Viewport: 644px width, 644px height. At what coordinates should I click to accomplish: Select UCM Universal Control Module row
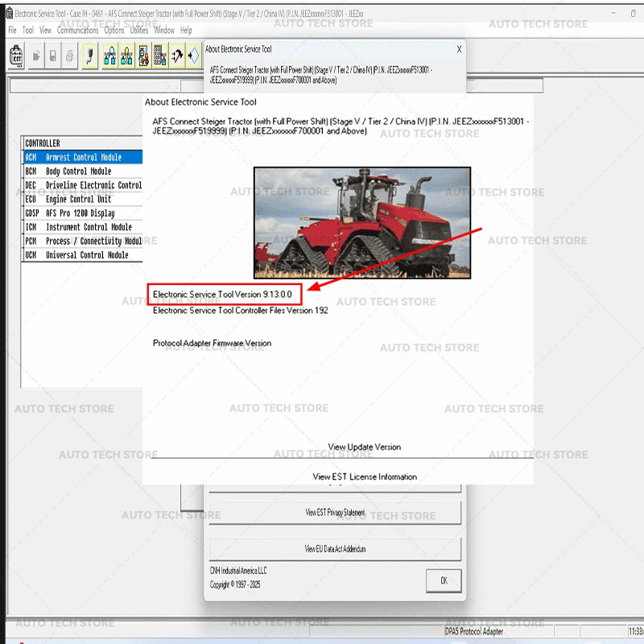pos(83,254)
